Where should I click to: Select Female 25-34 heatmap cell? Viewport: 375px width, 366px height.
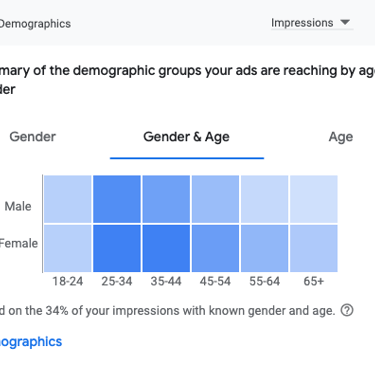(117, 248)
